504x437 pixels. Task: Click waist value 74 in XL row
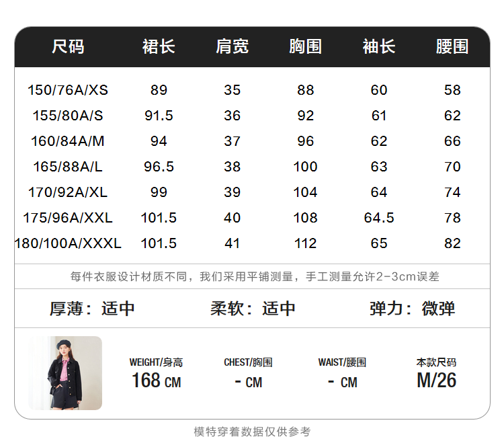click(452, 192)
